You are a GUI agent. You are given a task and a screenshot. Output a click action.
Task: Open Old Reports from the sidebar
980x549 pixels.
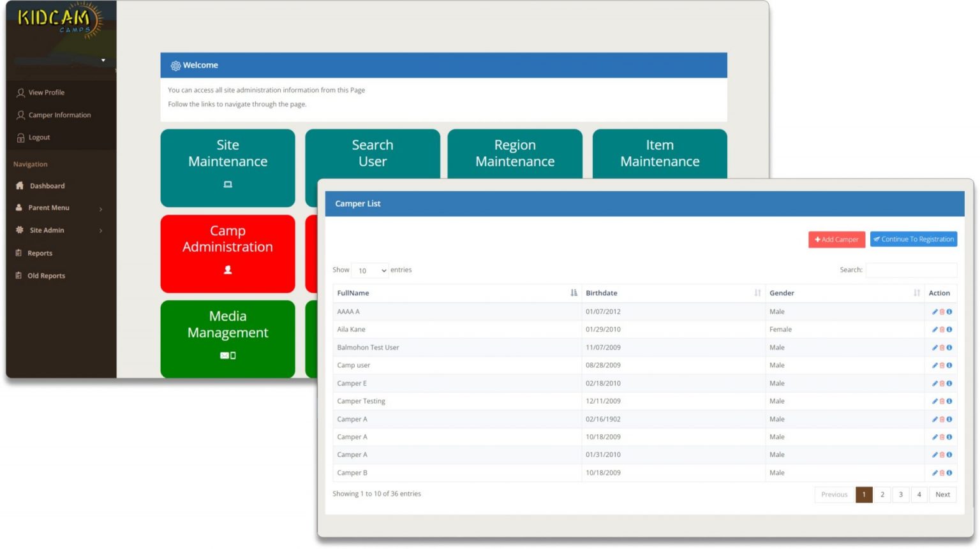coord(46,276)
